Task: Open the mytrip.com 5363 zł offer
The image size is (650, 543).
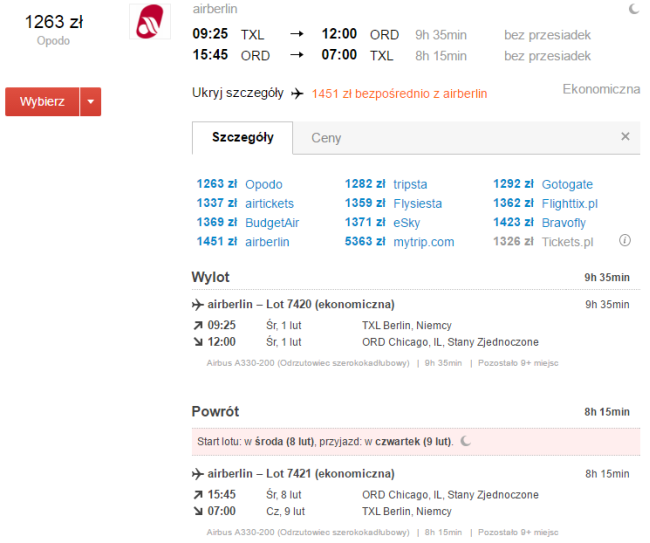Action: pos(400,241)
